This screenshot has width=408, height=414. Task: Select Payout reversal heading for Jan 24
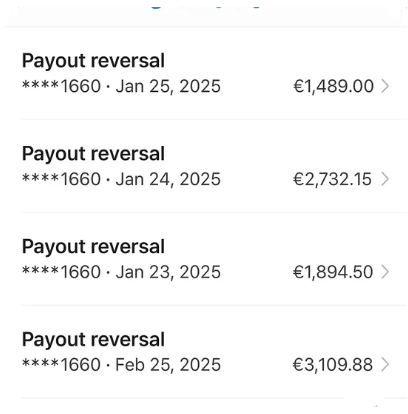pos(93,154)
